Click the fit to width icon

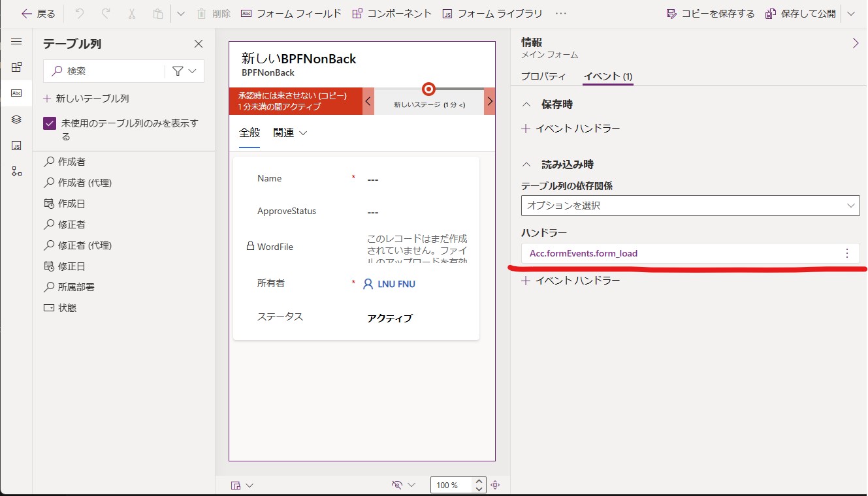point(495,485)
